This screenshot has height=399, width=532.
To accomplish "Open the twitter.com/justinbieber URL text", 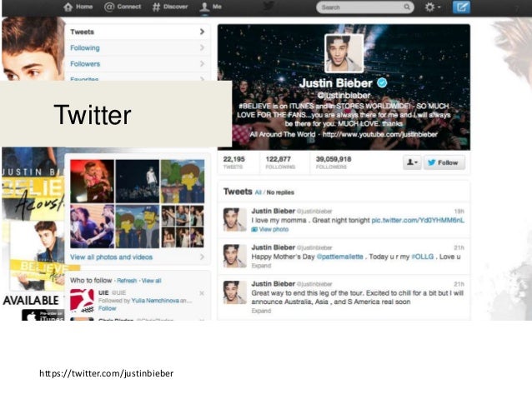I will pos(106,373).
